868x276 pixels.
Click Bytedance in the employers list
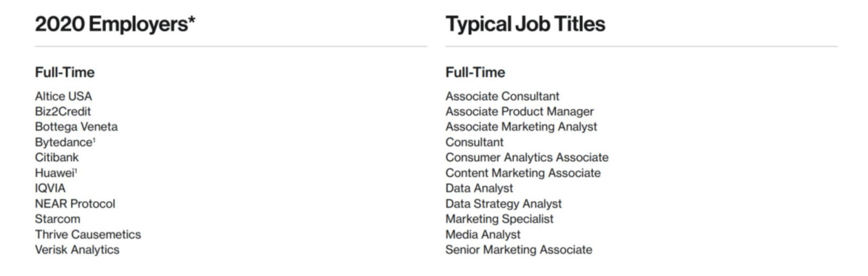tap(65, 142)
